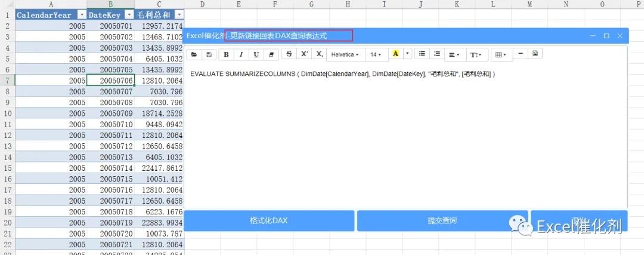
Task: Open the line height dropdown
Action: coord(477,54)
